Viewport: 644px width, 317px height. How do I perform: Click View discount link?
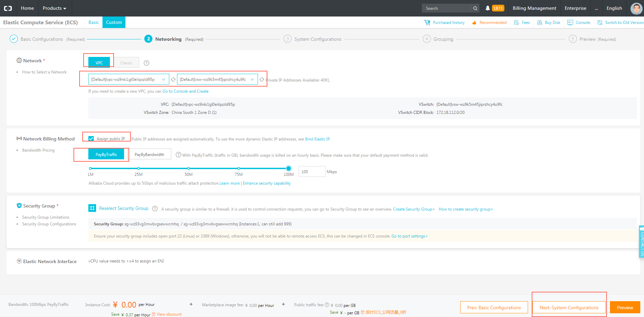click(x=169, y=314)
